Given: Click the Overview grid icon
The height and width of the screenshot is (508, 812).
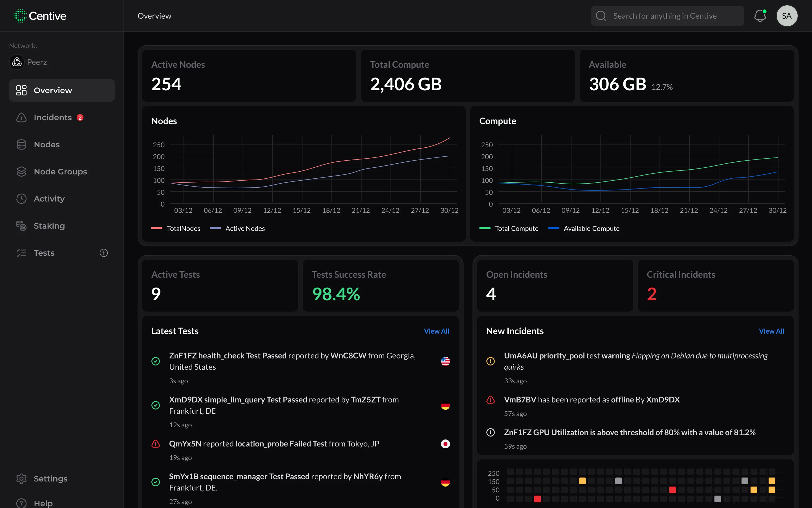Looking at the screenshot, I should point(21,90).
